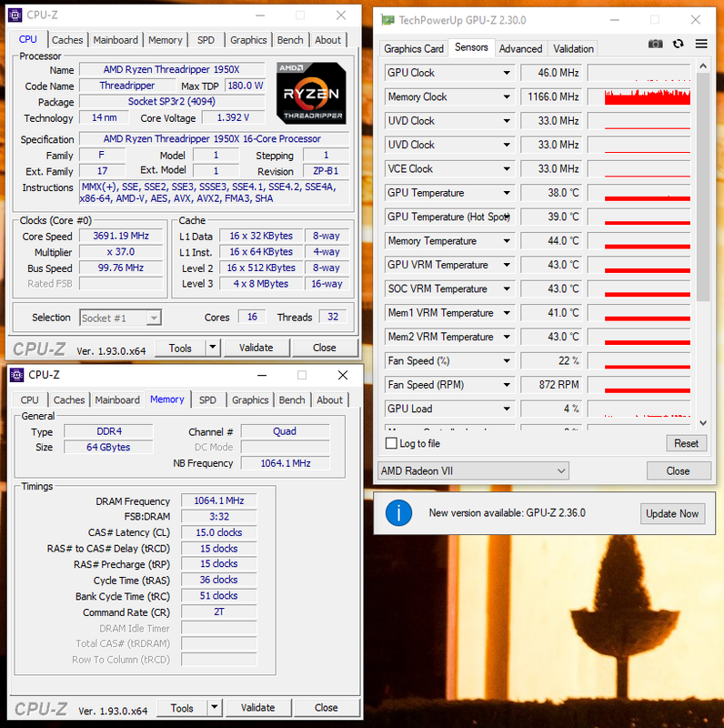724x728 pixels.
Task: Click the Close button in GPU-Z
Action: coord(678,470)
